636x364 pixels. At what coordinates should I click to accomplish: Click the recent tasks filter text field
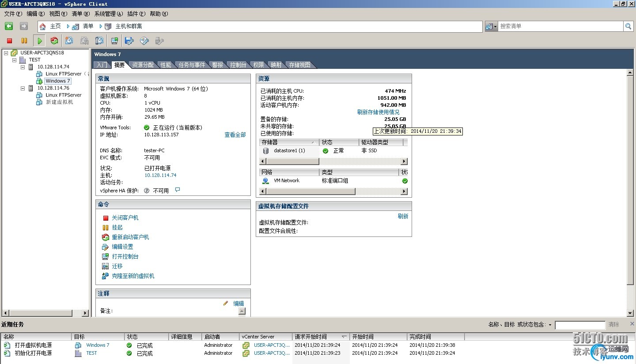[580, 325]
